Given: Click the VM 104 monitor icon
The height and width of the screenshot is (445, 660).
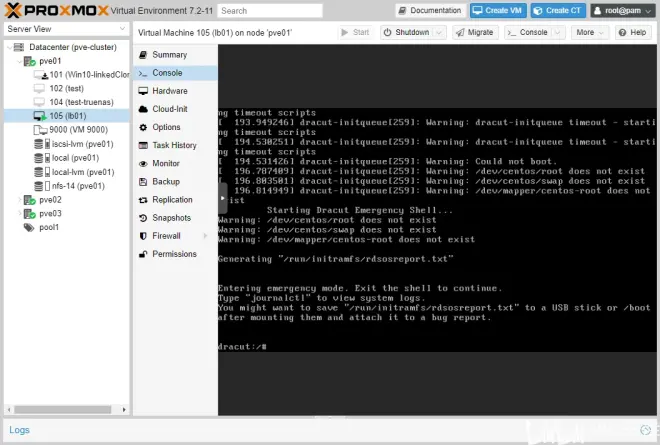Looking at the screenshot, I should pos(39,102).
